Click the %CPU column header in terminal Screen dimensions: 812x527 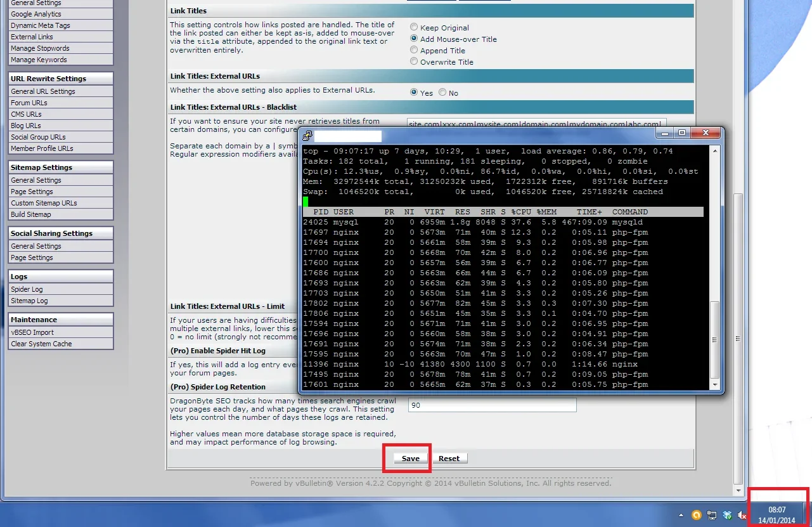(521, 212)
